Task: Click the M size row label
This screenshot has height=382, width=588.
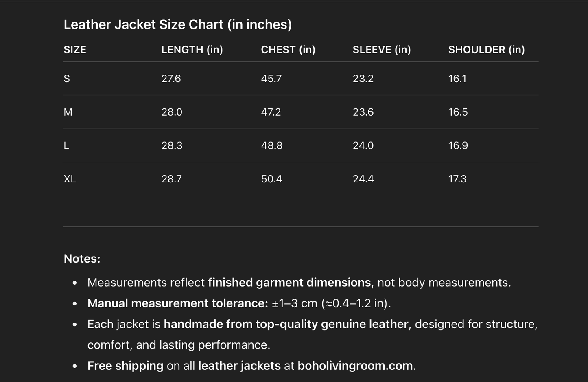Action: pyautogui.click(x=68, y=112)
